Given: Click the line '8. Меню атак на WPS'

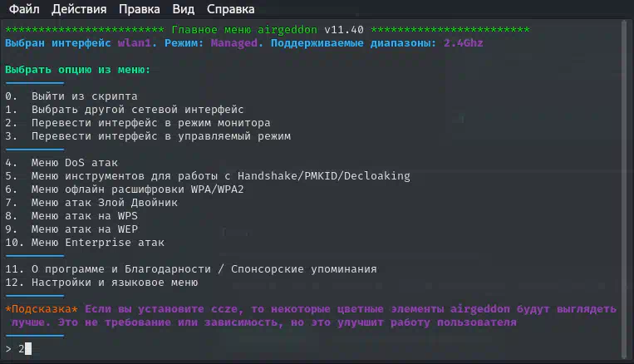Looking at the screenshot, I should (71, 216).
